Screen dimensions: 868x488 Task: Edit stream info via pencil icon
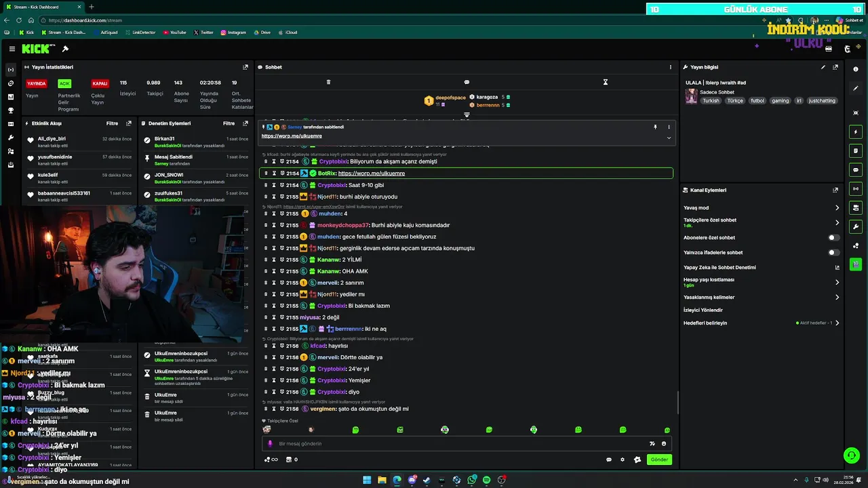pyautogui.click(x=823, y=67)
